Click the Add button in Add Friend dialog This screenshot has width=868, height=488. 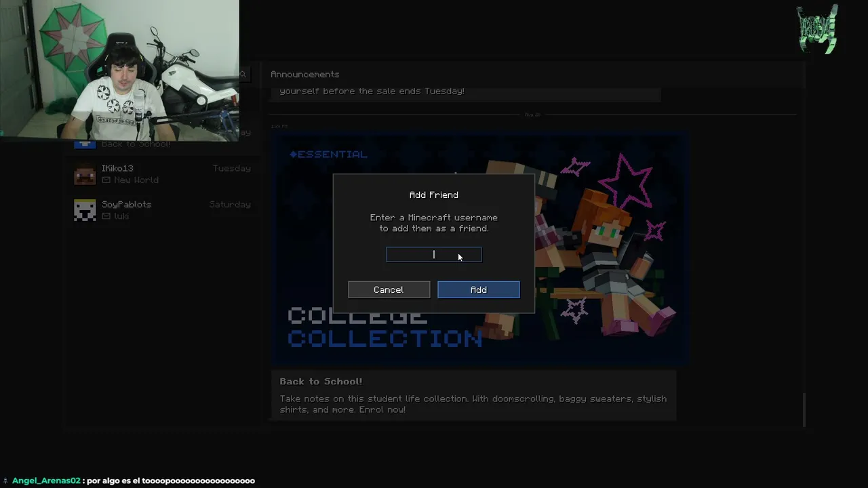(479, 289)
